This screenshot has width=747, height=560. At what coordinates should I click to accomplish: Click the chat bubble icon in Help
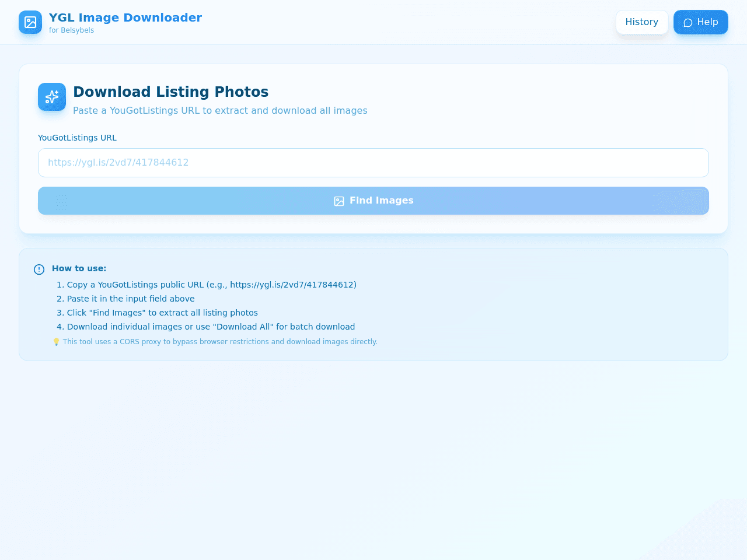(688, 23)
